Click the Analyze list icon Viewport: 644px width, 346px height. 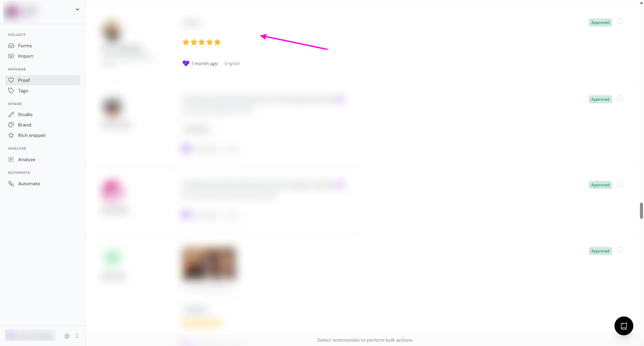click(11, 159)
